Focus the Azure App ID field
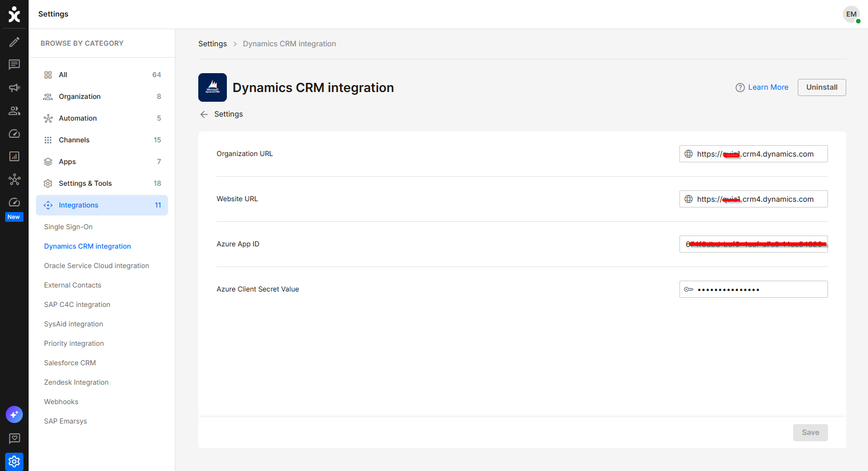The image size is (868, 471). point(754,244)
